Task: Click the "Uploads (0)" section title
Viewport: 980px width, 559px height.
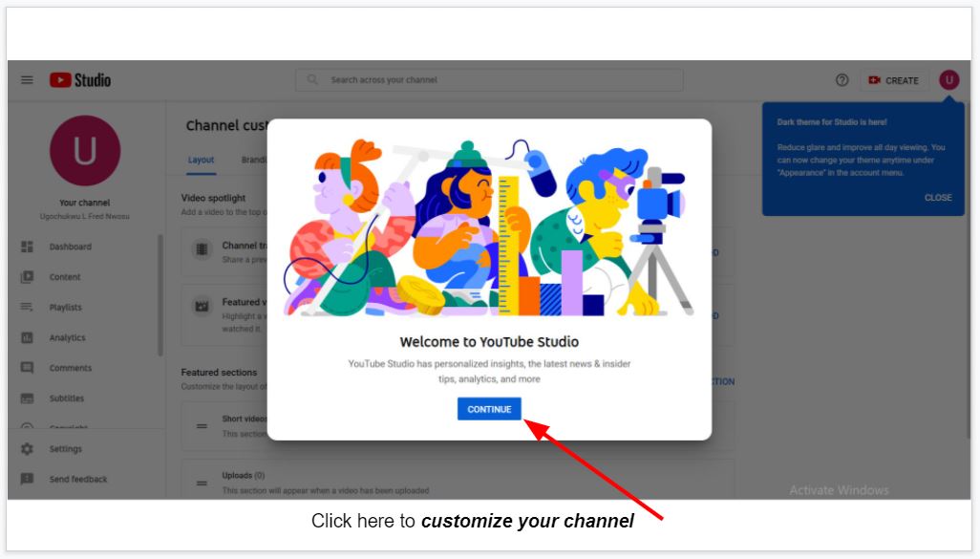Action: click(244, 475)
